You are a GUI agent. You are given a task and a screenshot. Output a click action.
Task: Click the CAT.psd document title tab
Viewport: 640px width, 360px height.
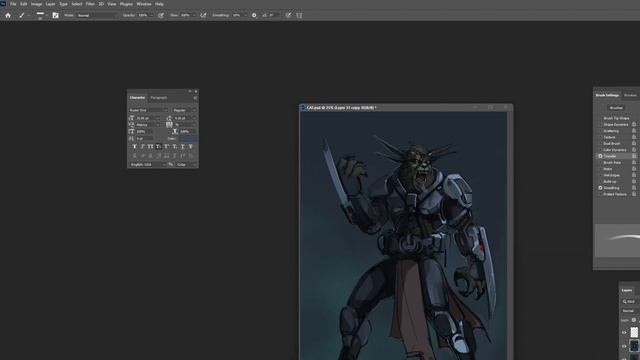(x=341, y=108)
